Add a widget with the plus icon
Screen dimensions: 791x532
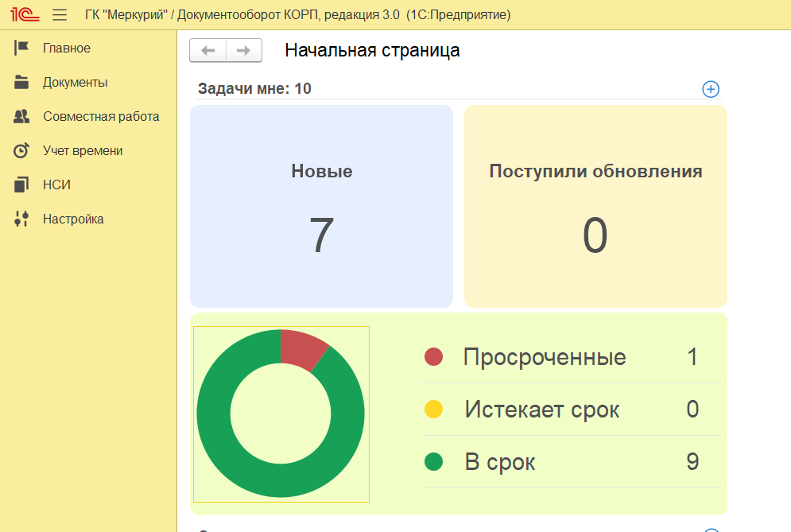coord(711,89)
